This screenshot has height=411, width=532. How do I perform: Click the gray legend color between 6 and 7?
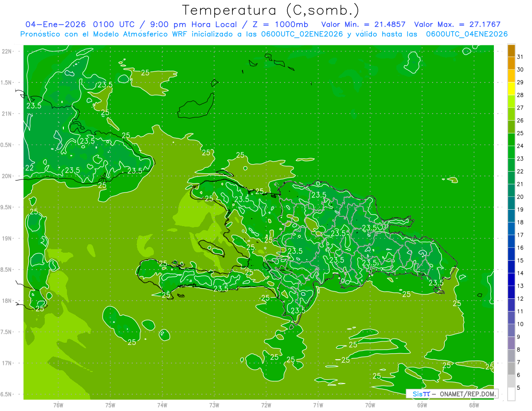[511, 369]
